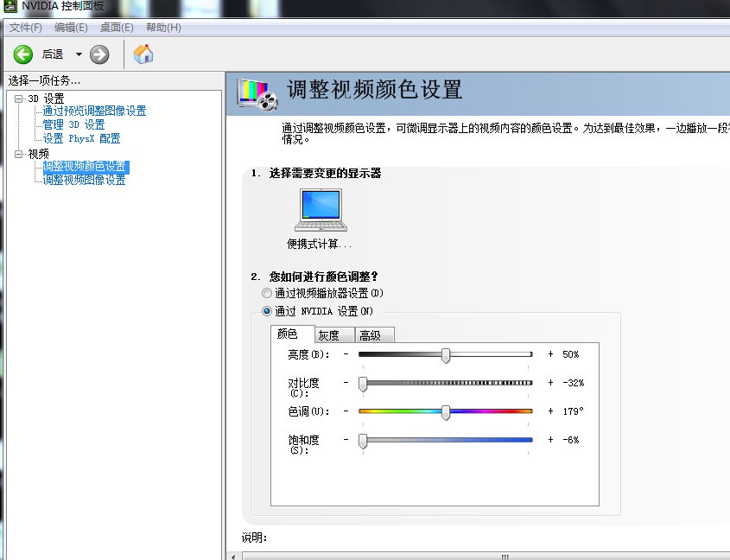Open 管理 3D 设置 link
Image resolution: width=730 pixels, height=560 pixels.
73,124
